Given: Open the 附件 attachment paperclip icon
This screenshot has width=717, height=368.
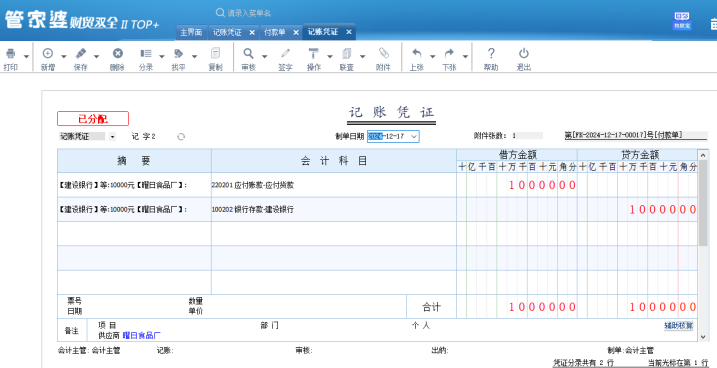Looking at the screenshot, I should pos(383,53).
